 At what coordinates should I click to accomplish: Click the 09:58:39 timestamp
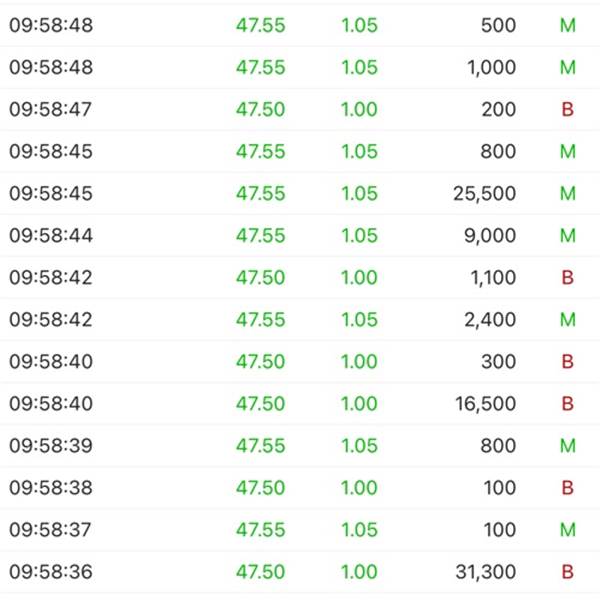pos(51,446)
